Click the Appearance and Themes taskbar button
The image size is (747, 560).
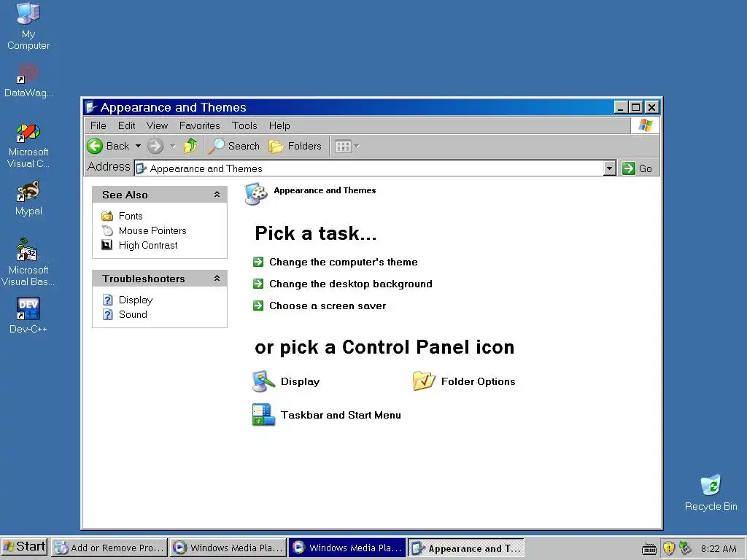tap(466, 548)
